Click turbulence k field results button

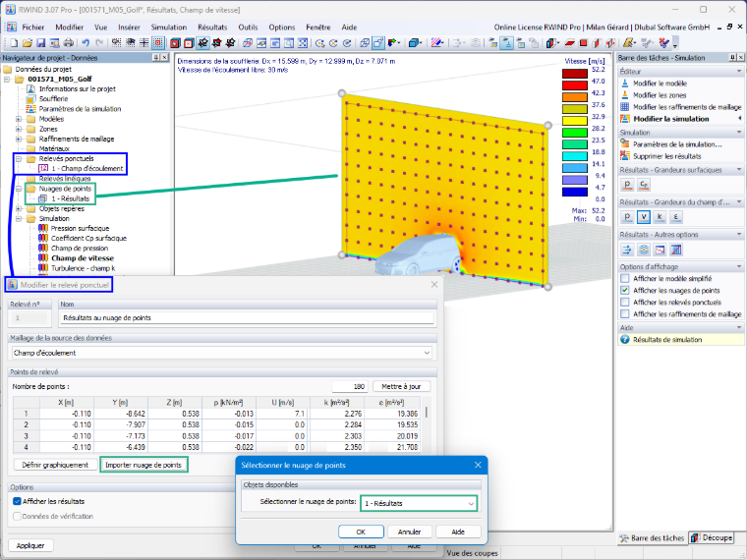(x=660, y=217)
